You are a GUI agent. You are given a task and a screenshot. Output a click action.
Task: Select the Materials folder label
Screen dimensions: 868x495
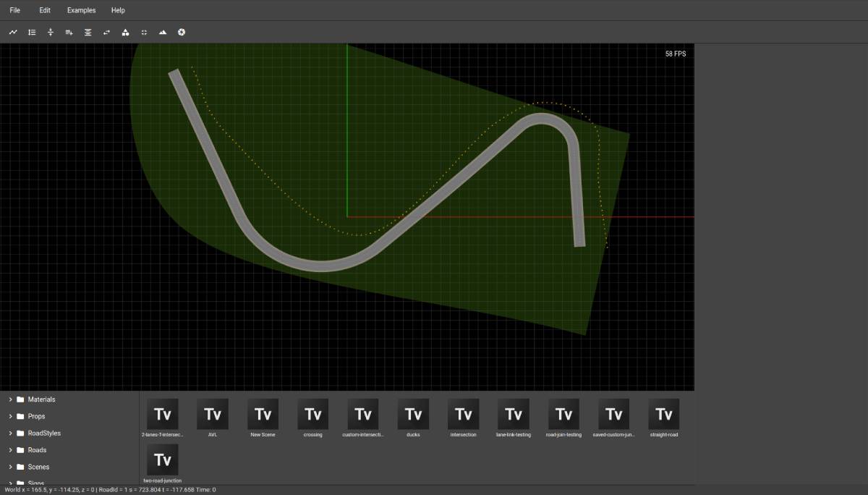tap(41, 399)
